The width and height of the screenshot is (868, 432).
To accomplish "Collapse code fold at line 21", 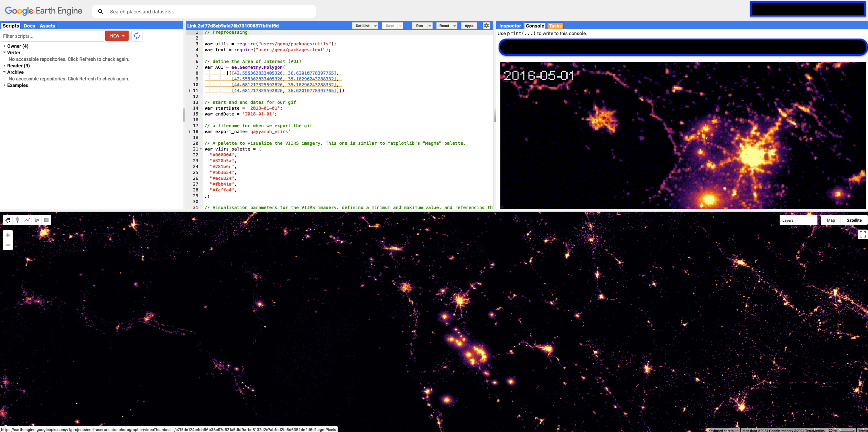I will click(201, 149).
